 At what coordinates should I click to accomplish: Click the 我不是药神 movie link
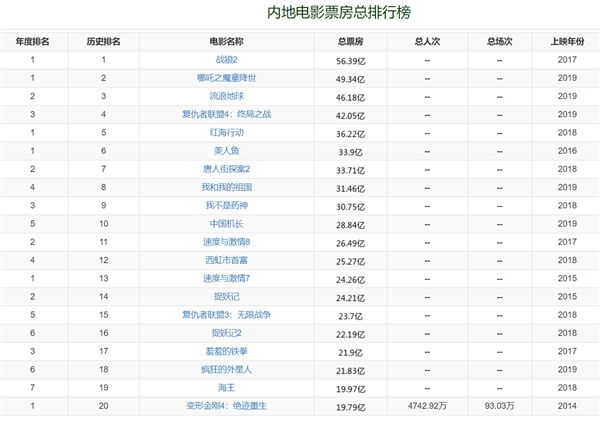point(227,205)
